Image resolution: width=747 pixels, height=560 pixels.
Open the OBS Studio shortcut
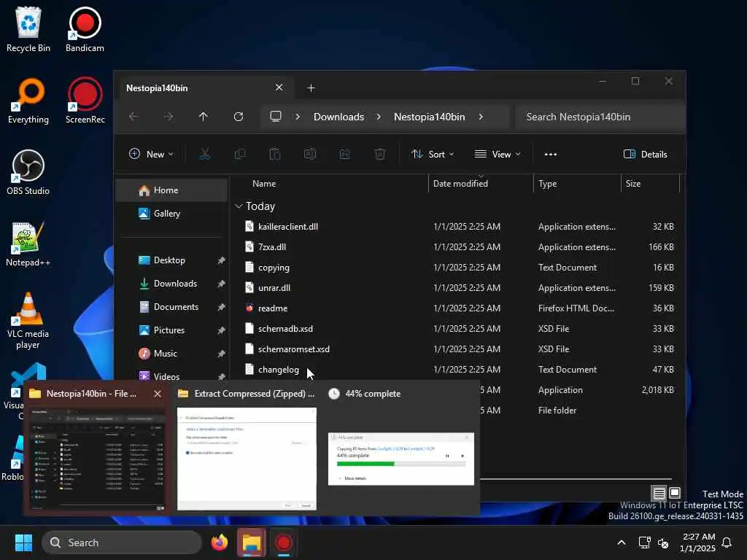28,172
